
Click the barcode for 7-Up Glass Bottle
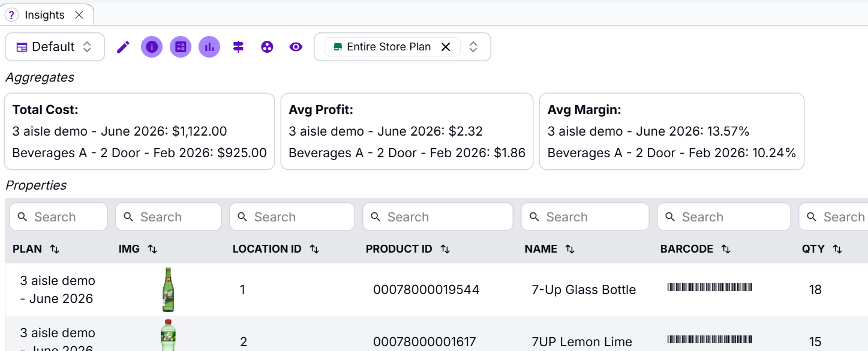(x=710, y=287)
